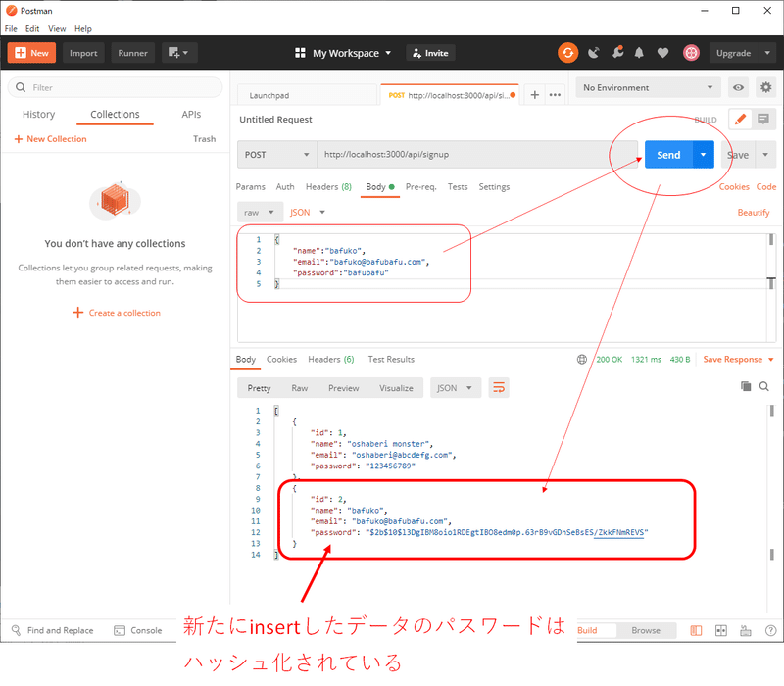Open Save Response dropdown
This screenshot has height=686, width=784.
tap(738, 360)
